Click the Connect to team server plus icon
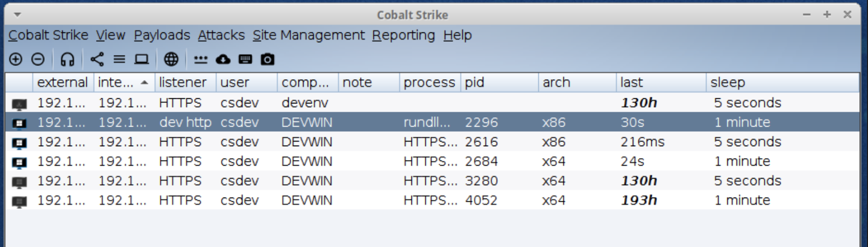The height and width of the screenshot is (247, 868). pyautogui.click(x=16, y=60)
